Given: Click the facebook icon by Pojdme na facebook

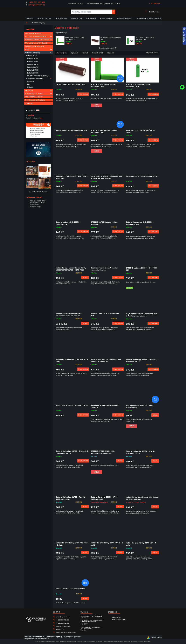Looking at the screenshot, I should [x=54, y=626].
